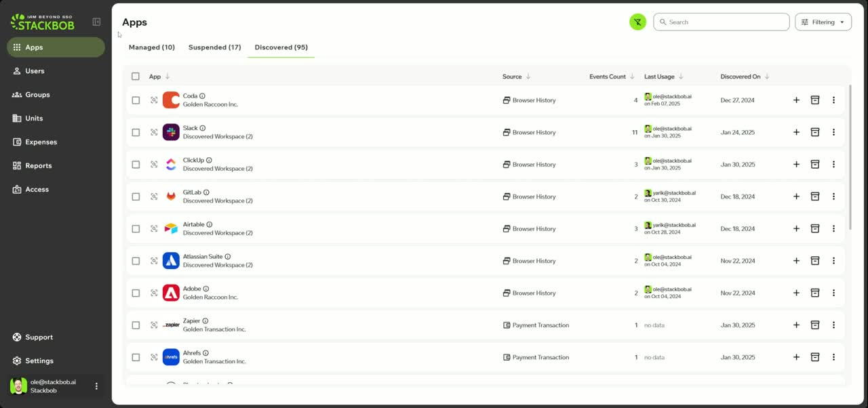The height and width of the screenshot is (408, 868).
Task: Click the scan icon in the Adobe row
Action: pos(154,293)
